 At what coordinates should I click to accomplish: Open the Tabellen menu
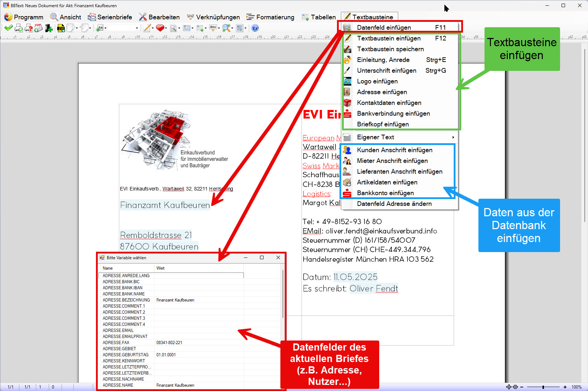[x=318, y=17]
